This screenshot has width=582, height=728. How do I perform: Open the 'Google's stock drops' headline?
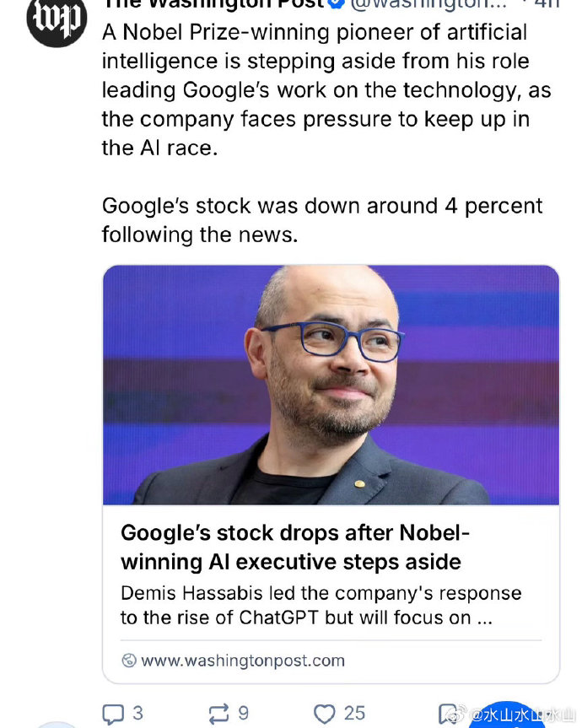(x=295, y=547)
